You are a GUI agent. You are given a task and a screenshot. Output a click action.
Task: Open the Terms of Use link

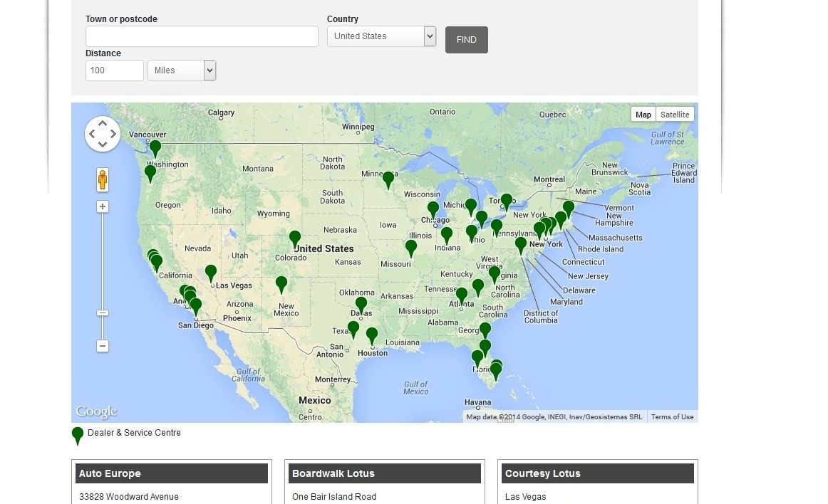pyautogui.click(x=672, y=417)
